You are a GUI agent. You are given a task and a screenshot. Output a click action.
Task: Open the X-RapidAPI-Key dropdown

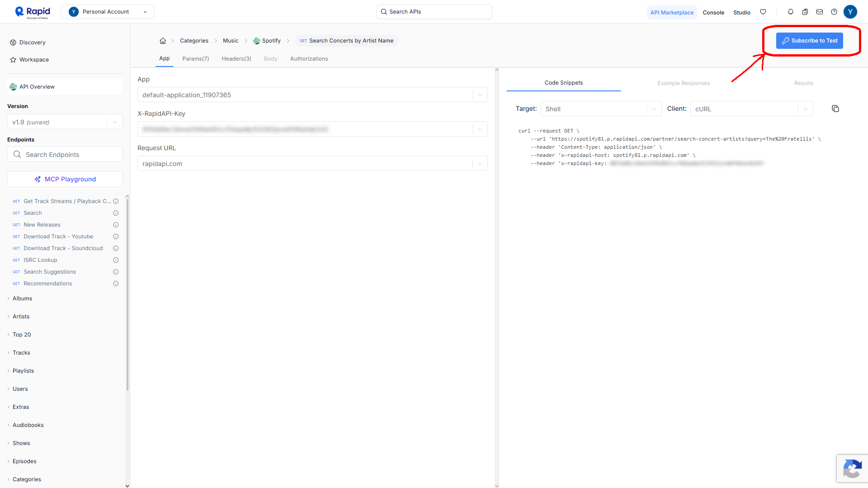[312, 129]
